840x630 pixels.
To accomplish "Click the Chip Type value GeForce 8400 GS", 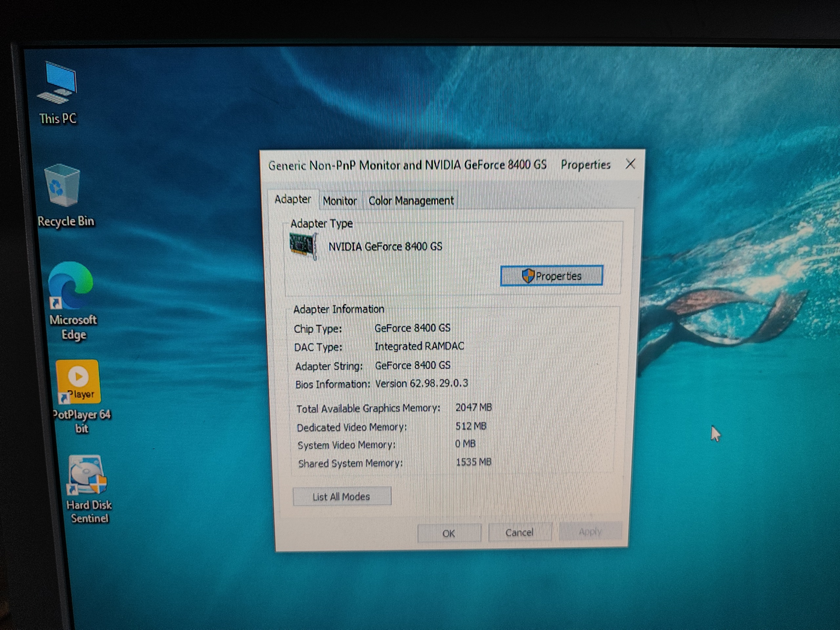I will click(412, 328).
